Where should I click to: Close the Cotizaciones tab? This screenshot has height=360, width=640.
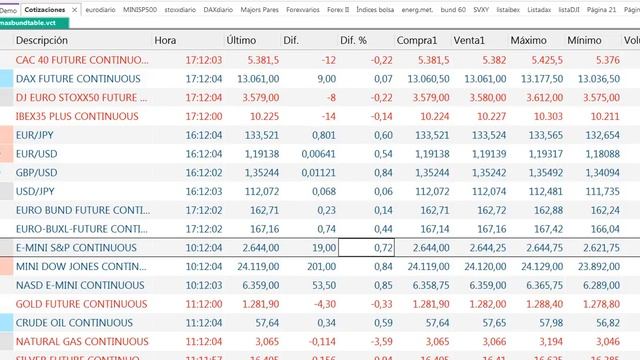click(x=74, y=10)
